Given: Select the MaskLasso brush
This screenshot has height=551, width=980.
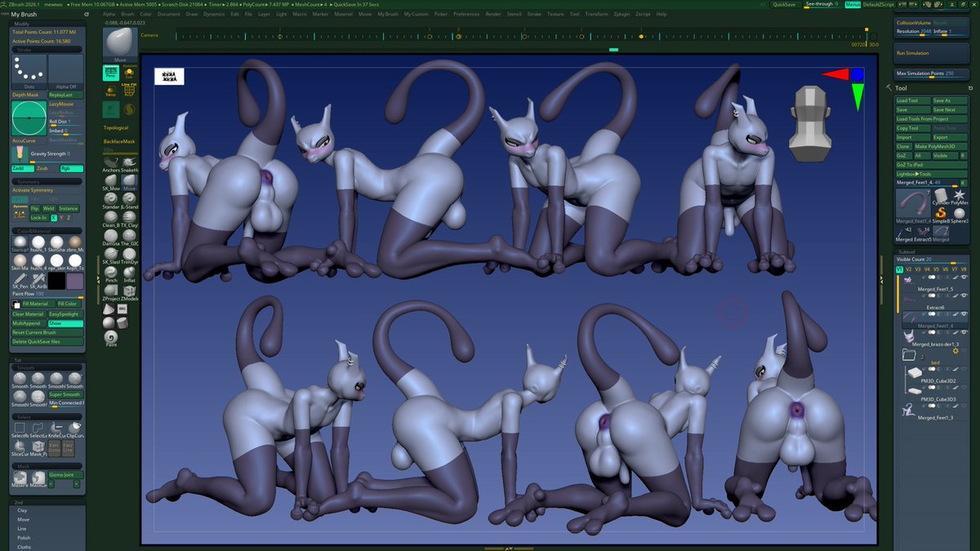Looking at the screenshot, I should (x=38, y=480).
